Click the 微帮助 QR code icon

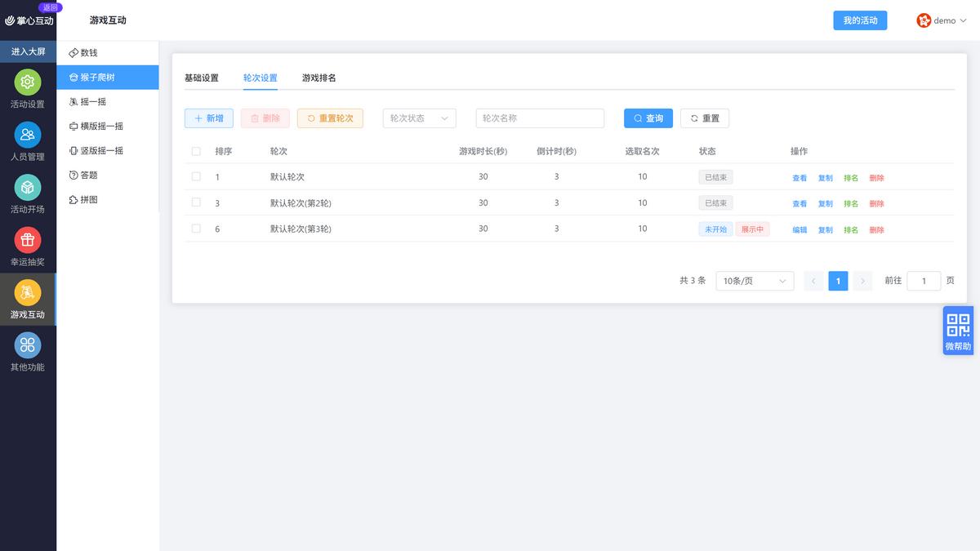pos(958,326)
